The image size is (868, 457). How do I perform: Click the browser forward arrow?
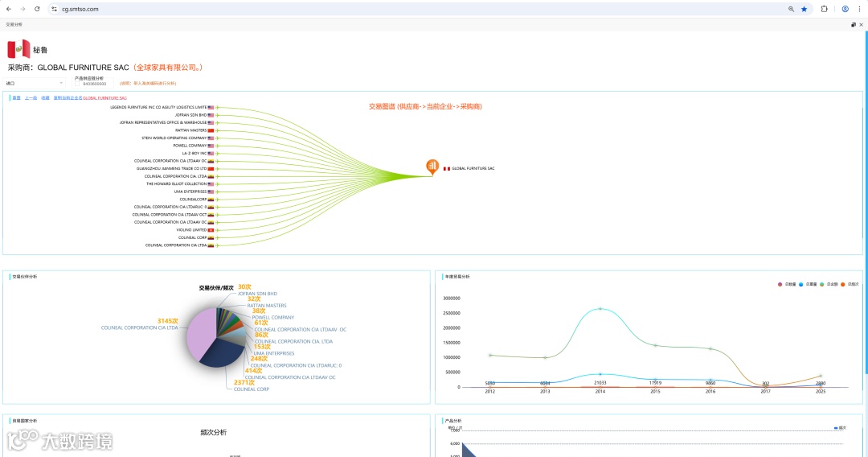[23, 9]
